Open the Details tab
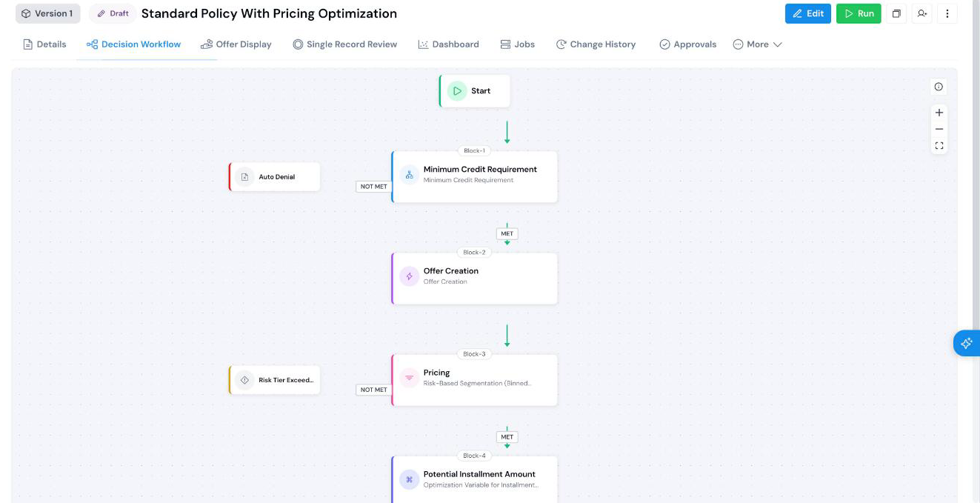980x503 pixels. [x=44, y=44]
